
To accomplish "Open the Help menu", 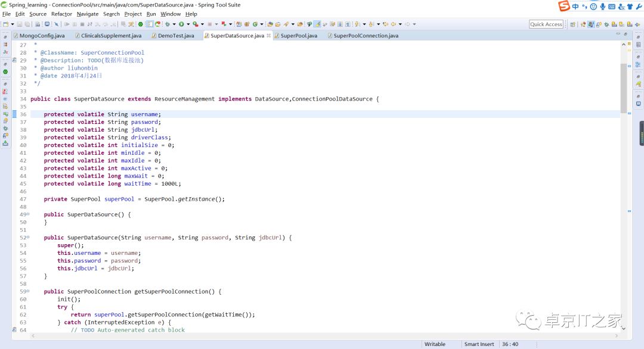I will coord(191,14).
